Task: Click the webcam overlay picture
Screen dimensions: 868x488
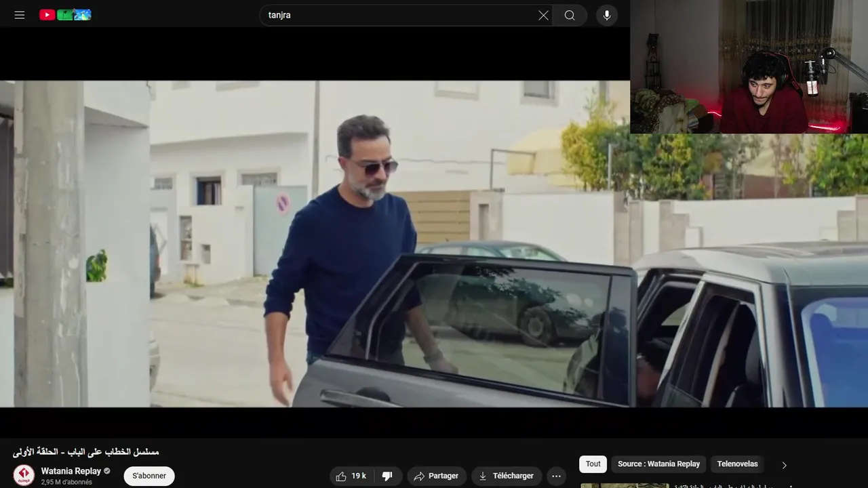Action: 749,66
